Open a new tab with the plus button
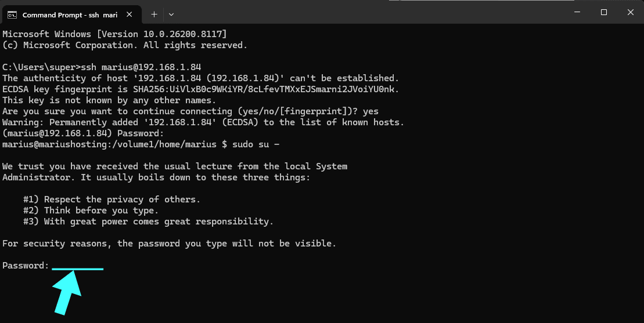Image resolution: width=644 pixels, height=323 pixels. [154, 14]
